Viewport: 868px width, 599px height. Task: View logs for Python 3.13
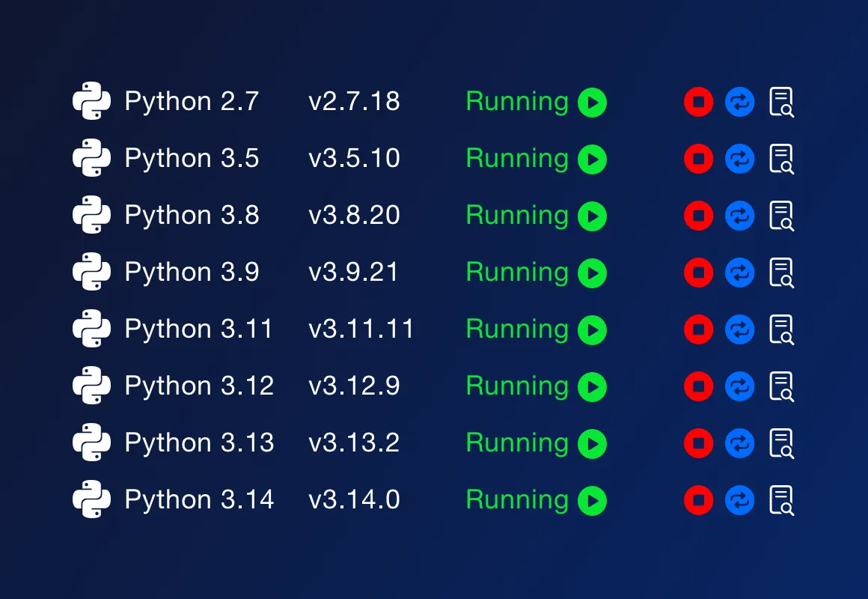coord(782,443)
